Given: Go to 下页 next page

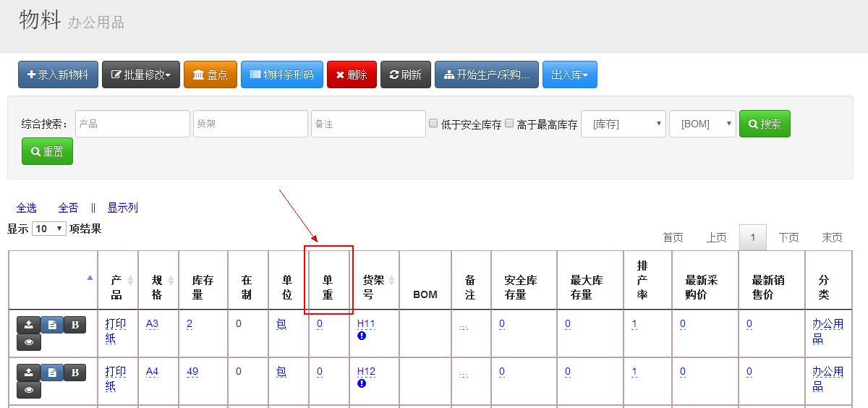Looking at the screenshot, I should pyautogui.click(x=788, y=237).
